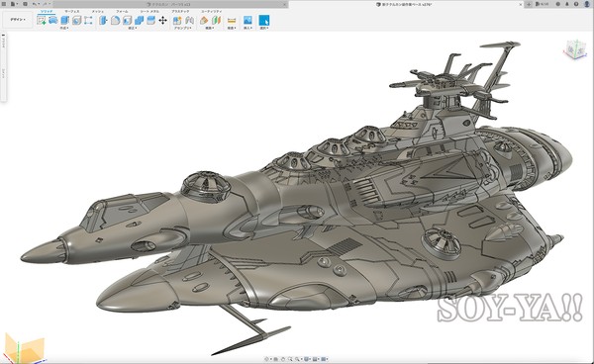Open the Data Panel grid icon

pyautogui.click(x=4, y=4)
